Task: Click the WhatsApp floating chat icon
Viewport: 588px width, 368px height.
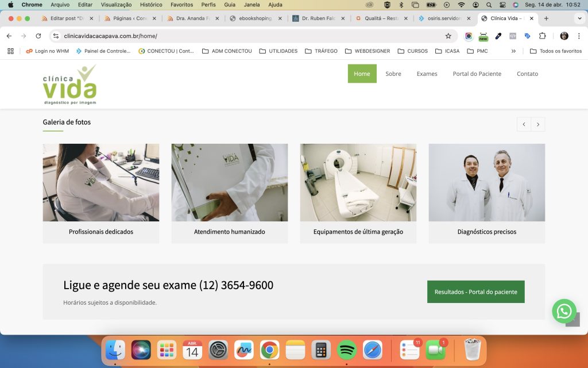Action: [564, 311]
